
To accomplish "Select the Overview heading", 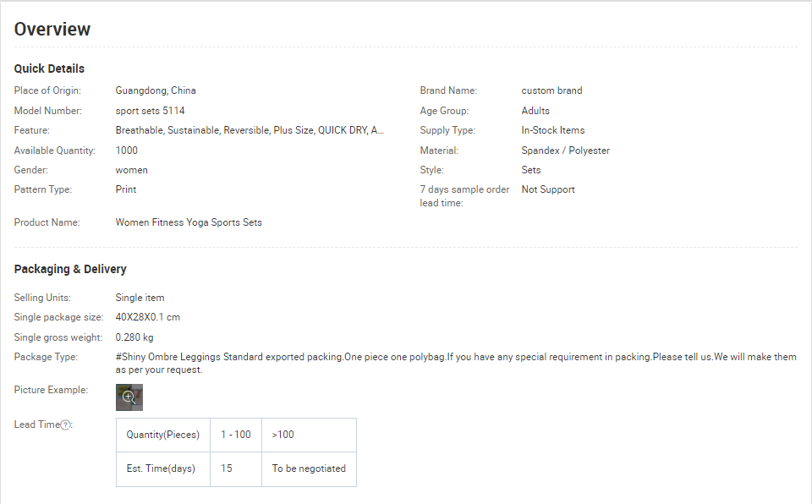I will click(x=52, y=30).
